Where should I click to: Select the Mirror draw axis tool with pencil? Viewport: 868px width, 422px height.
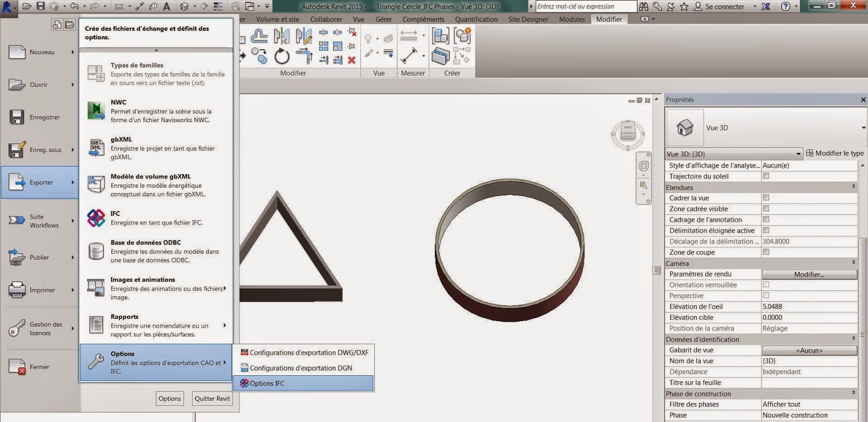pyautogui.click(x=304, y=36)
